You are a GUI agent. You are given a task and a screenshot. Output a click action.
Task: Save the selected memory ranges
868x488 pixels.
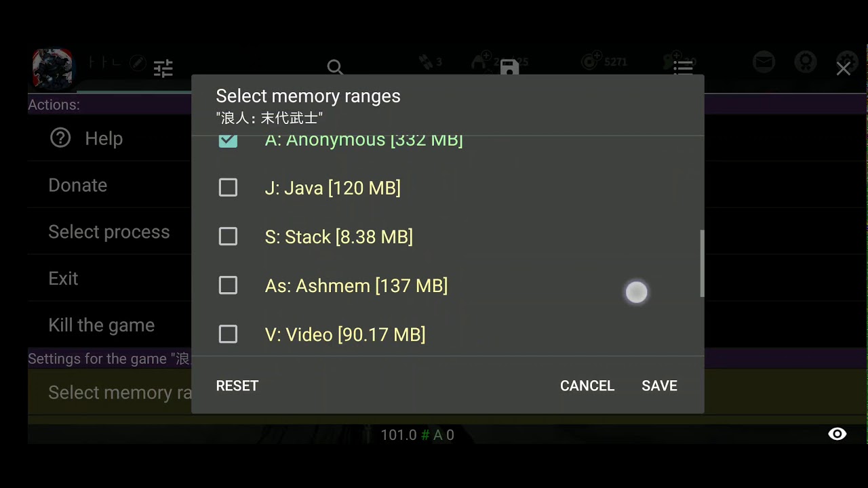(x=659, y=386)
